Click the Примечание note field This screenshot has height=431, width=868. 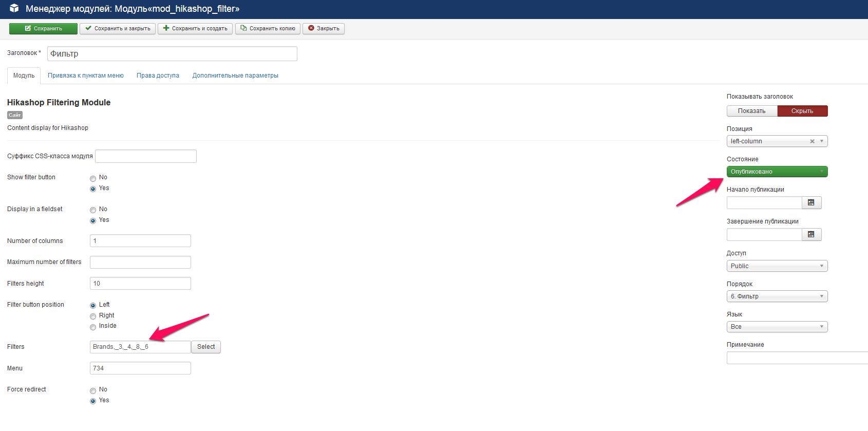[797, 358]
